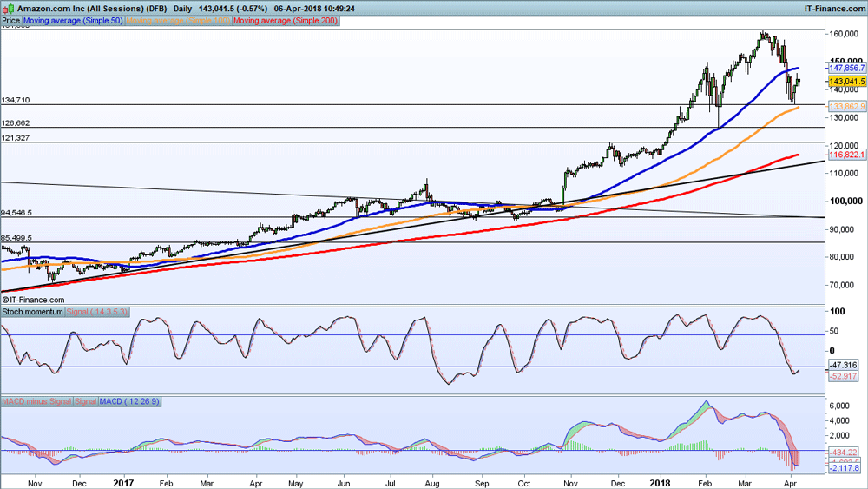Image resolution: width=868 pixels, height=489 pixels.
Task: Click the Daily timeframe text in header
Action: (182, 9)
